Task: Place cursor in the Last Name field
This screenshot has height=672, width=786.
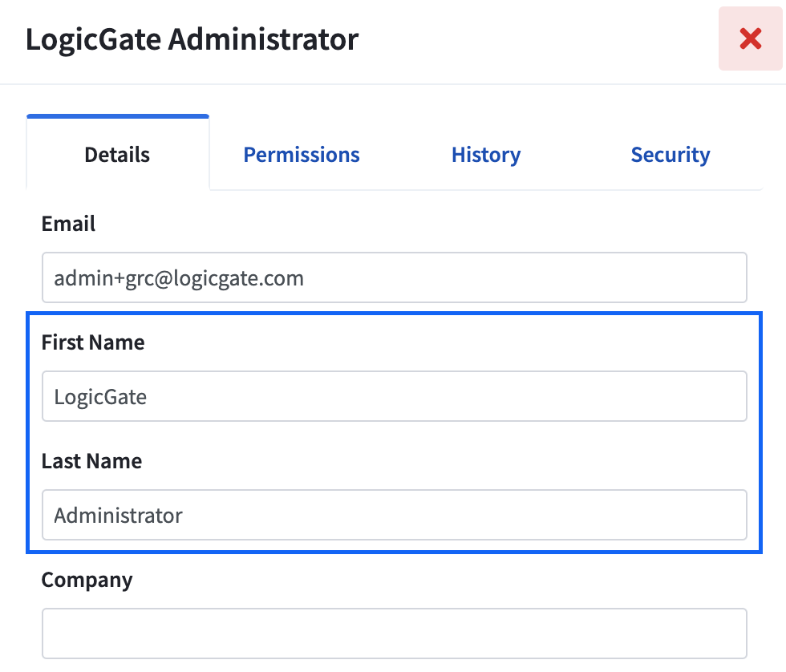Action: [395, 515]
